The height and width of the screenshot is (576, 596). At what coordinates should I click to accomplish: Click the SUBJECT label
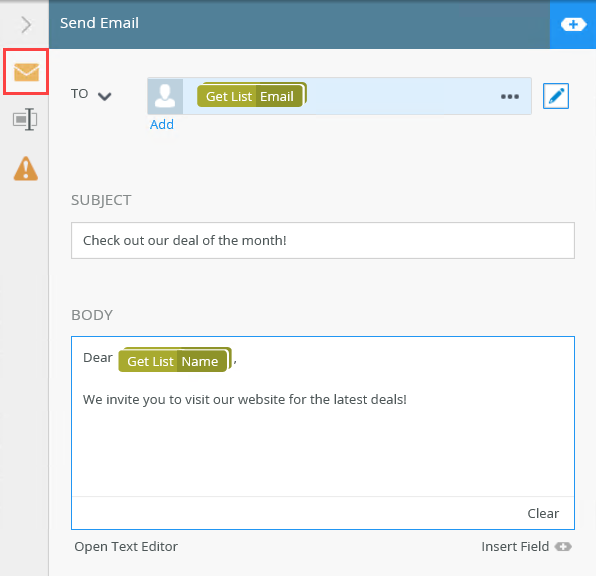click(x=101, y=200)
